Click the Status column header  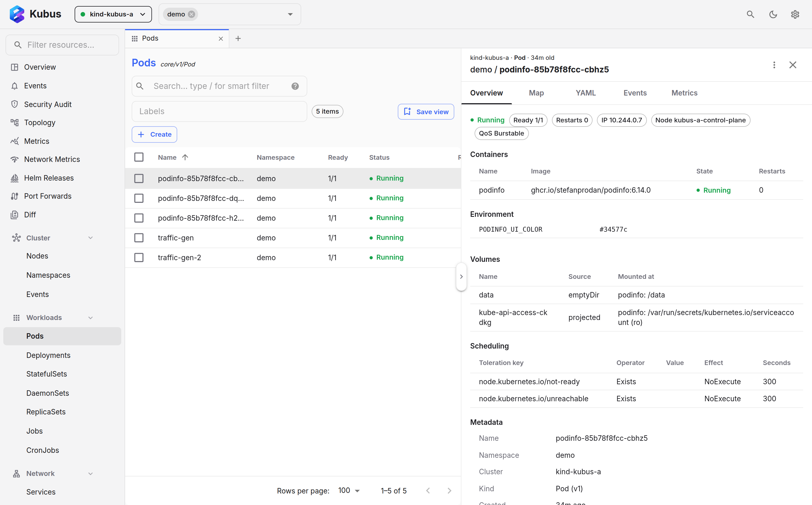[379, 157]
